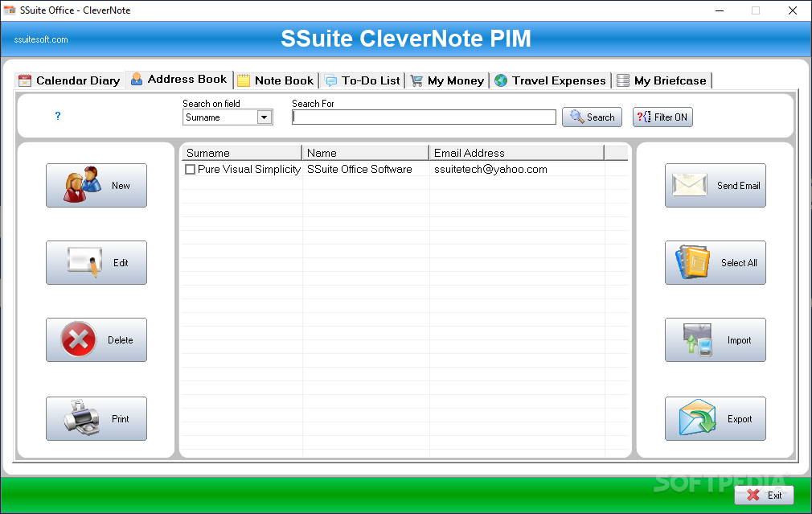Click the Note Book yellow notepad icon
Screen dimensions: 812x514
[x=244, y=80]
